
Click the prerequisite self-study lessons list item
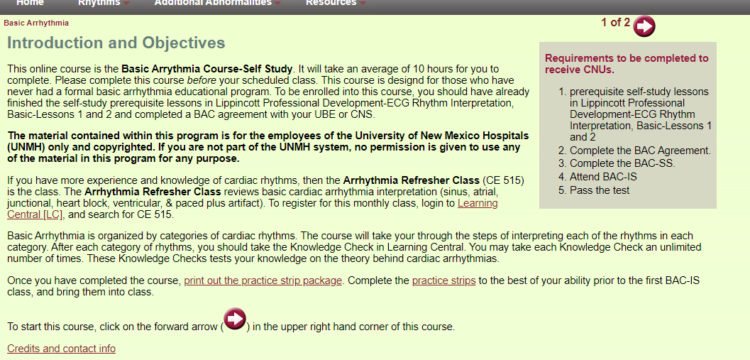point(640,114)
